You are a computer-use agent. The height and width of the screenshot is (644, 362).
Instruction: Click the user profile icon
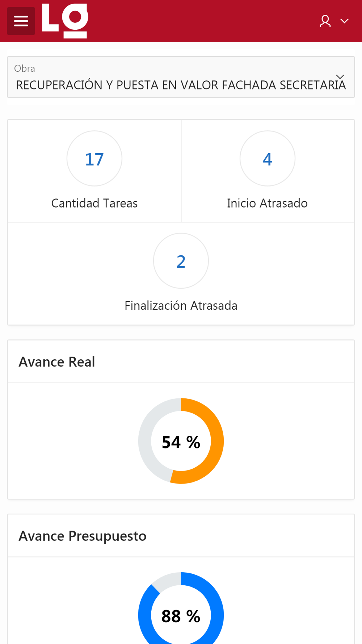325,21
